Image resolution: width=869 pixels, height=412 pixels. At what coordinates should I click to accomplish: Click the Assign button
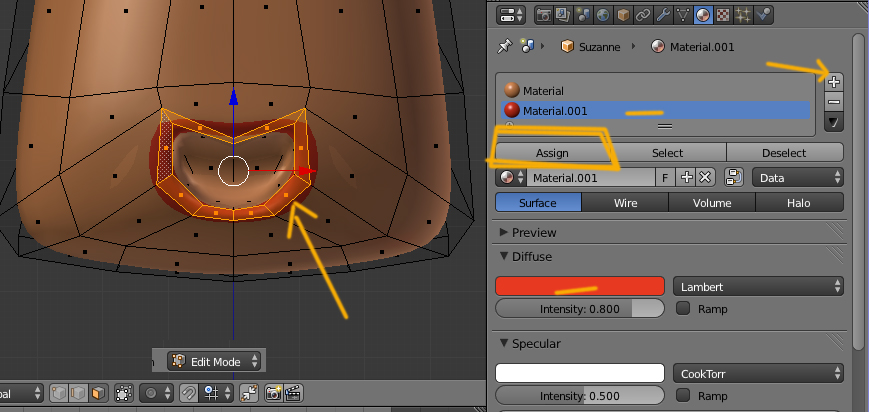[552, 152]
